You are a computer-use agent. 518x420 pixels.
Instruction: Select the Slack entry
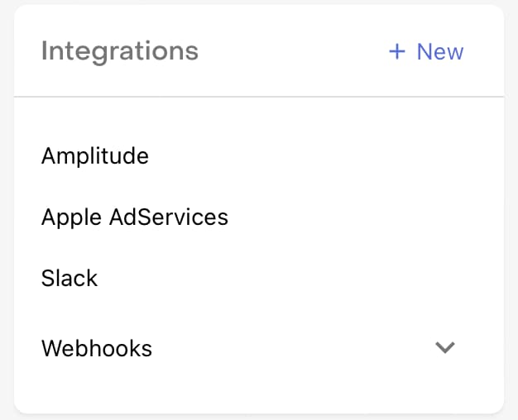click(70, 278)
